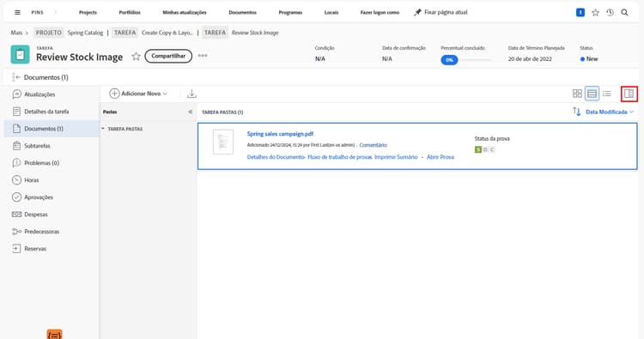Click the Mais breadcrumb expander
The image size is (644, 339).
click(x=19, y=33)
